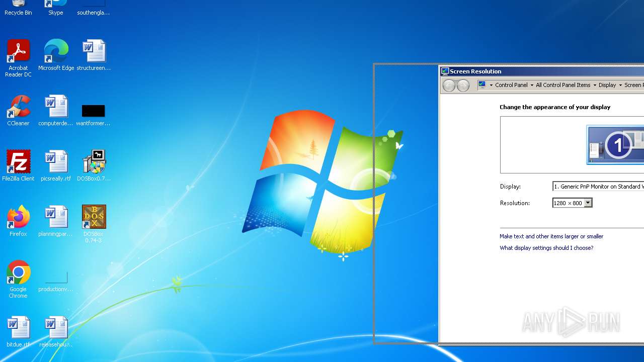Viewport: 644px width, 362px height.
Task: Open Acrobat Reader DC shortcut
Action: 18,58
